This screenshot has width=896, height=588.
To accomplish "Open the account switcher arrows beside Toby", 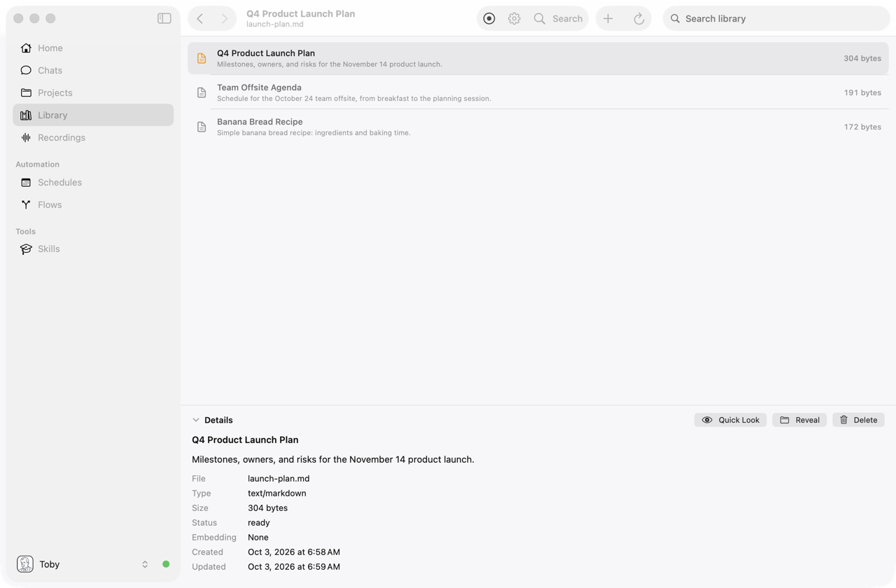I will pyautogui.click(x=145, y=564).
